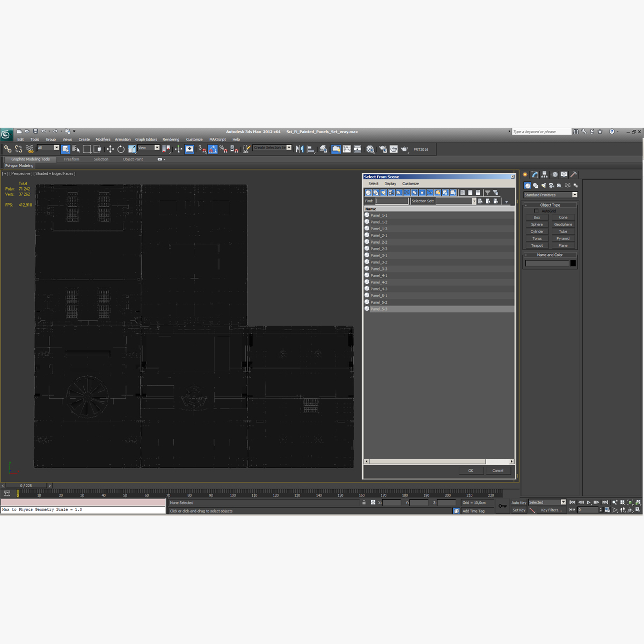Open the Standard Primitives dropdown

click(x=551, y=195)
